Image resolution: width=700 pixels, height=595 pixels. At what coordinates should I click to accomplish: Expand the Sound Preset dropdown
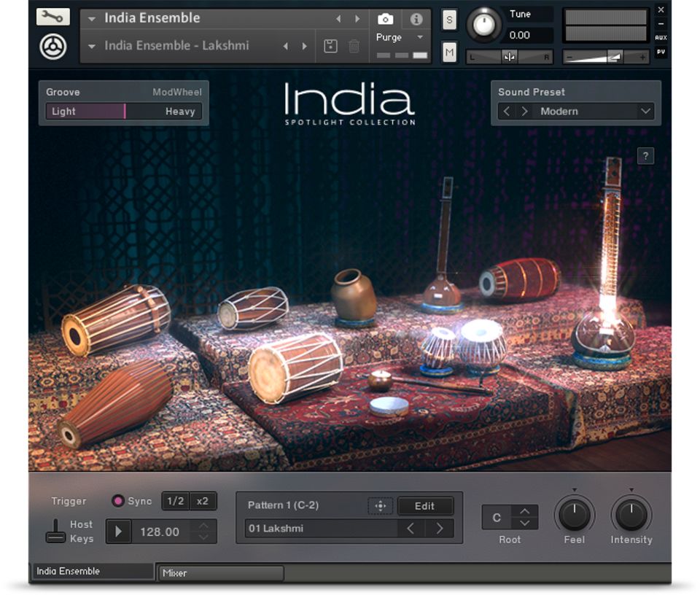(x=645, y=112)
